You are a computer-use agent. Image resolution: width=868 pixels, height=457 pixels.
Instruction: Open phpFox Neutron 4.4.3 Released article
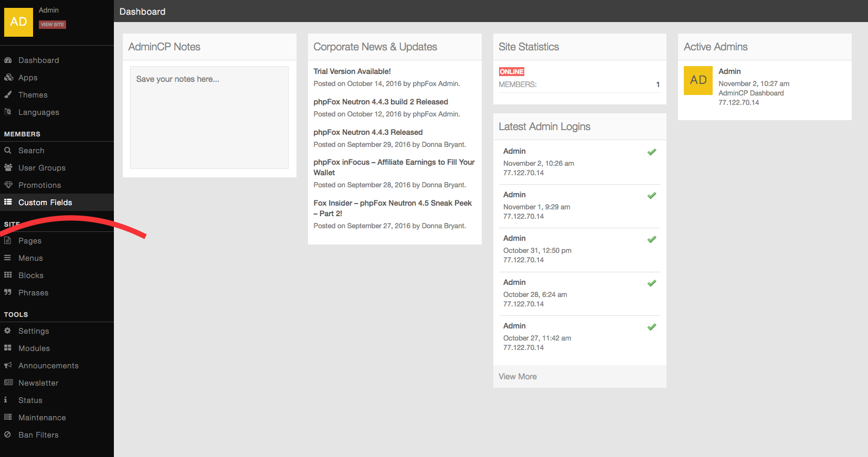368,132
